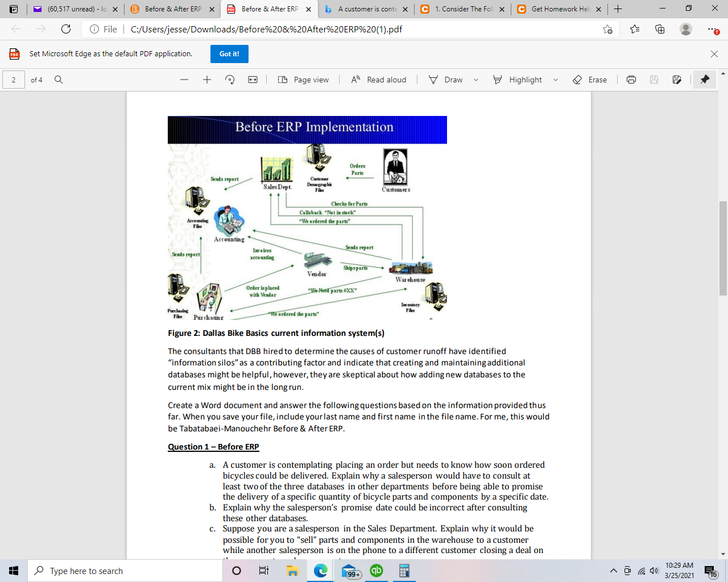Screen dimensions: 728x582
Task: Open the volume control tray icon
Action: [x=655, y=571]
